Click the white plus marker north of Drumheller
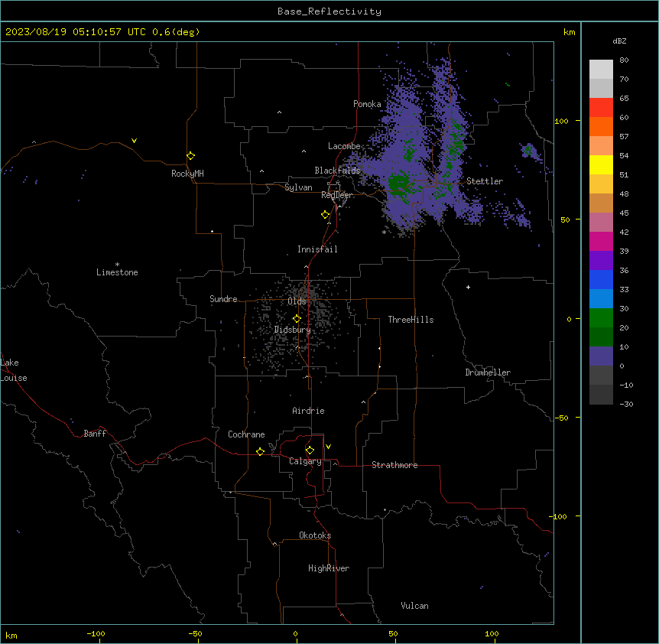The height and width of the screenshot is (644, 659). coord(468,287)
